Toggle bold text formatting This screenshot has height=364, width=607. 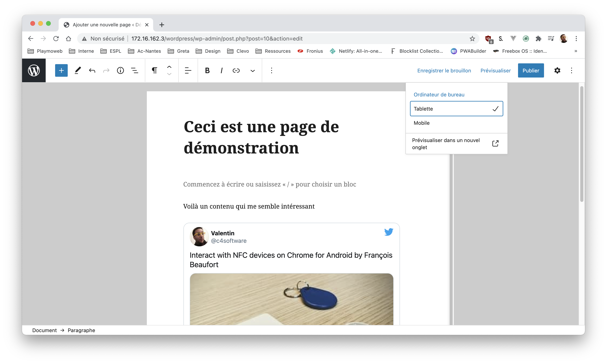click(207, 71)
